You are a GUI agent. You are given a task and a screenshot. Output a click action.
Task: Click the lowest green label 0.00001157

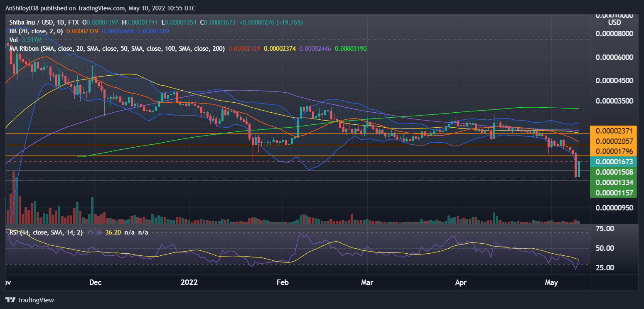tap(614, 193)
